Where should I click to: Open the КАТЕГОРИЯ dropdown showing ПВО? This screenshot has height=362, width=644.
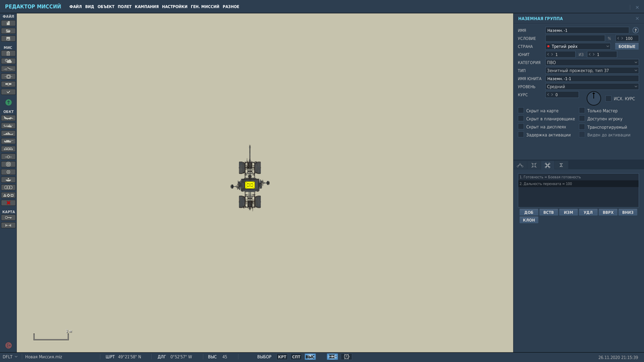click(592, 62)
